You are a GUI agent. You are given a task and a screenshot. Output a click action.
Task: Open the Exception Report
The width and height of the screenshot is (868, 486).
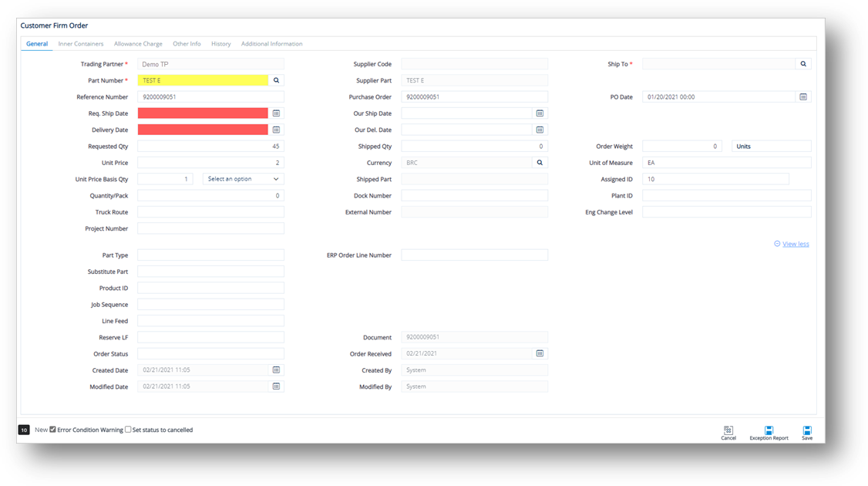point(769,433)
